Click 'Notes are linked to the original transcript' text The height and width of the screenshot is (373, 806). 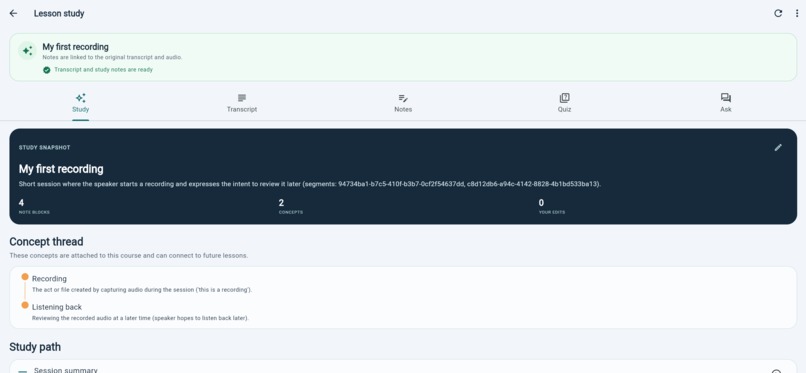pyautogui.click(x=112, y=58)
